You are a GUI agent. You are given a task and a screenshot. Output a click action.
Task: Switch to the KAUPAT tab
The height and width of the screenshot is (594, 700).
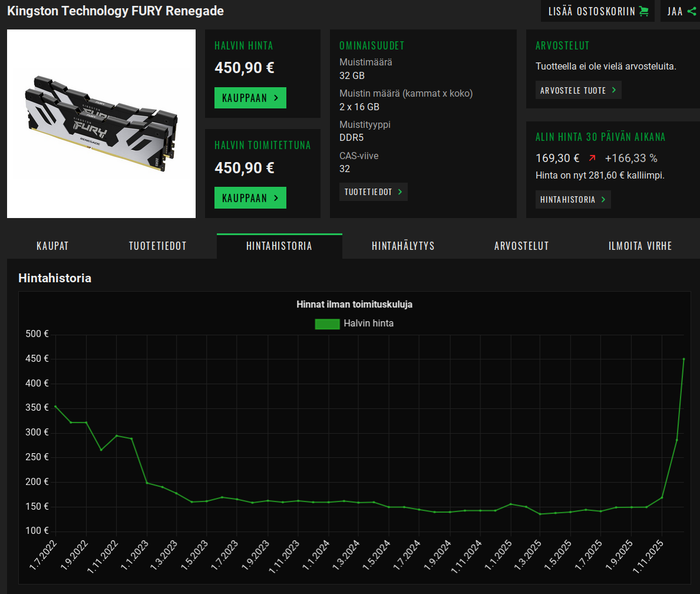(x=52, y=246)
